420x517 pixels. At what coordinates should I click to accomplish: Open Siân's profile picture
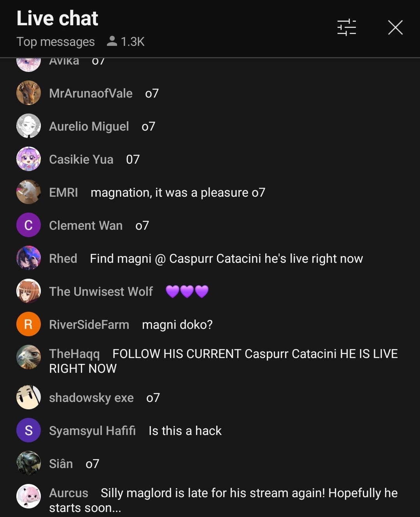[x=28, y=463]
